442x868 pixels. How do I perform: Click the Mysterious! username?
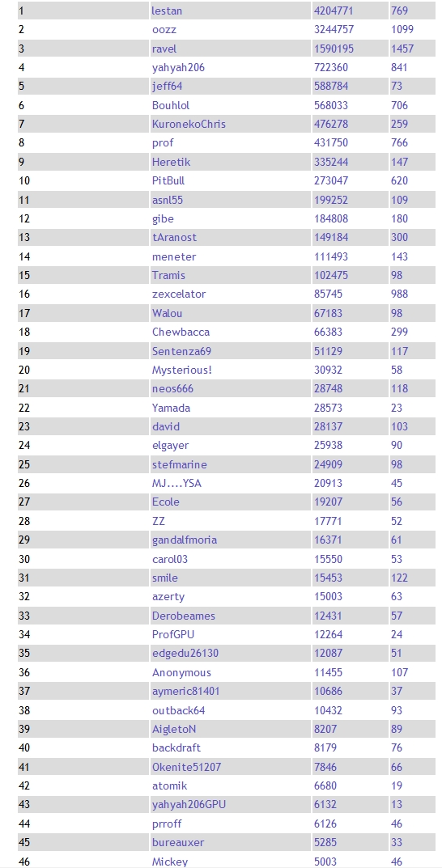coord(181,370)
